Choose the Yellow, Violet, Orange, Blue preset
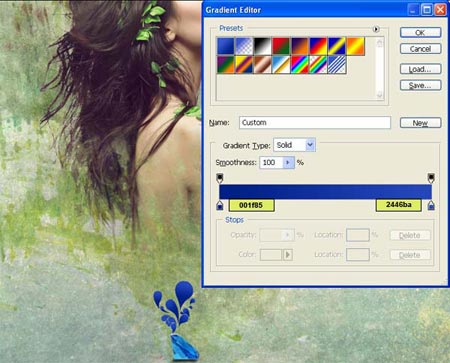Image resolution: width=450 pixels, height=363 pixels. 244,64
